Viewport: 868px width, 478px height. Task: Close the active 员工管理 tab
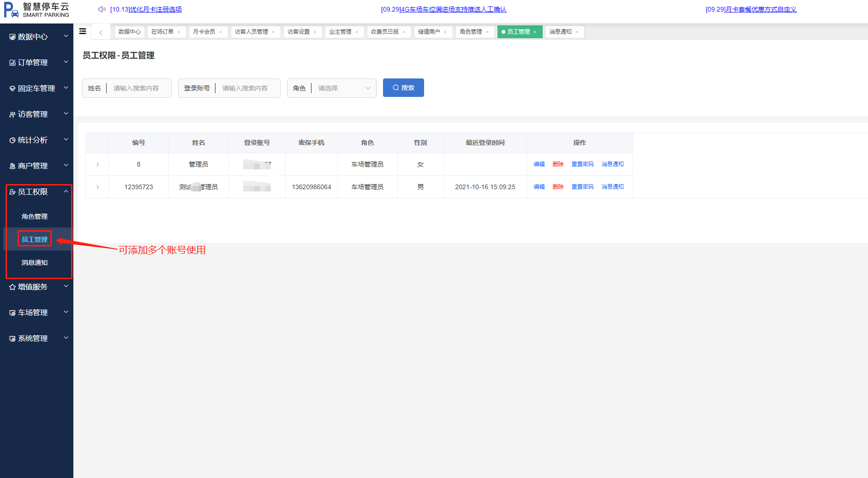click(x=535, y=32)
